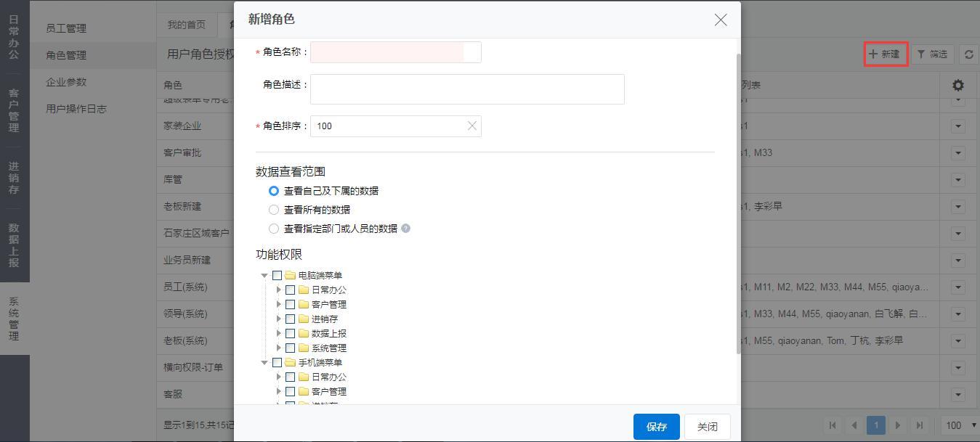The image size is (980, 442).
Task: Clear the 角色排序 field with the X icon
Action: 471,126
